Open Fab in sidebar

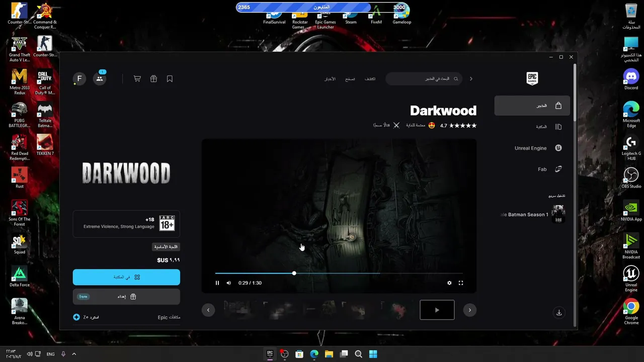coord(532,169)
